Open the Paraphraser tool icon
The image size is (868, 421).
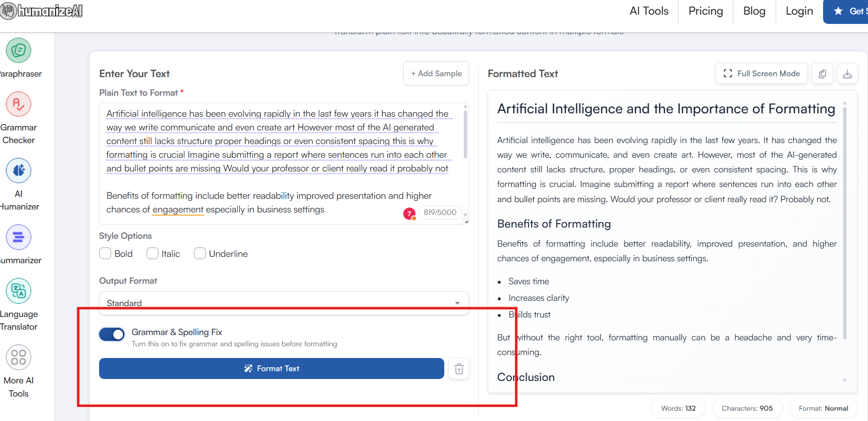click(19, 50)
